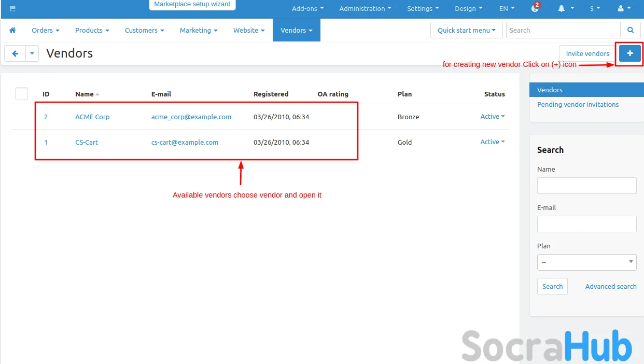Expand the Quick start menu
This screenshot has height=364, width=644.
[x=466, y=31]
